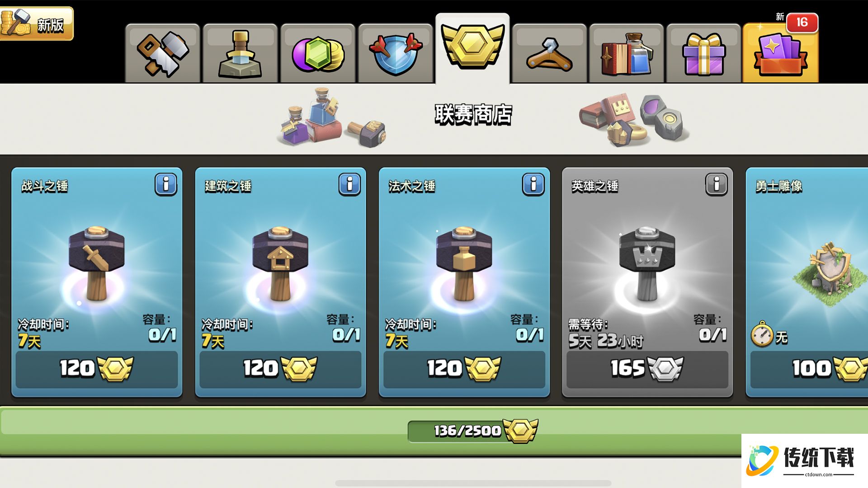Tap the 136/2500 league medal counter
868x488 pixels.
pyautogui.click(x=473, y=431)
